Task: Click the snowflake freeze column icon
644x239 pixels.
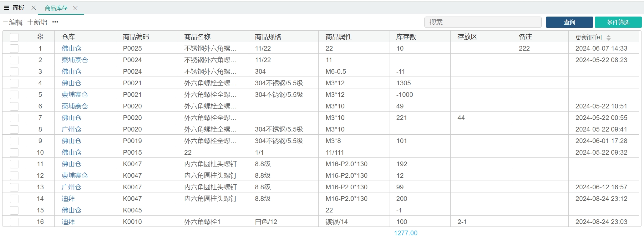Action: [x=40, y=37]
